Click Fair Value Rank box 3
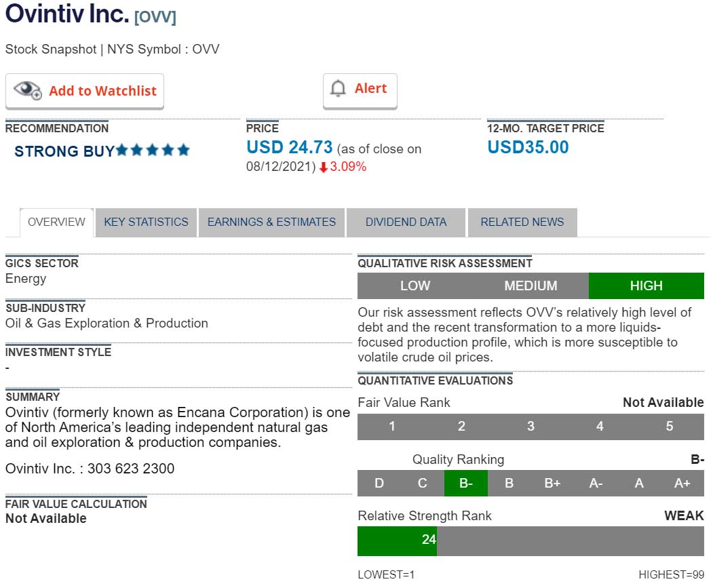Image resolution: width=713 pixels, height=588 pixels. [x=531, y=427]
